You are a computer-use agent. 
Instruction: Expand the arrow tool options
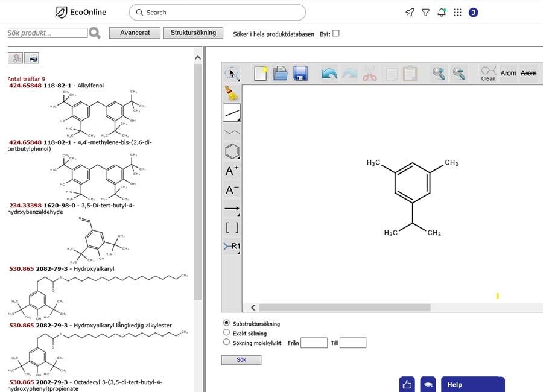232,209
